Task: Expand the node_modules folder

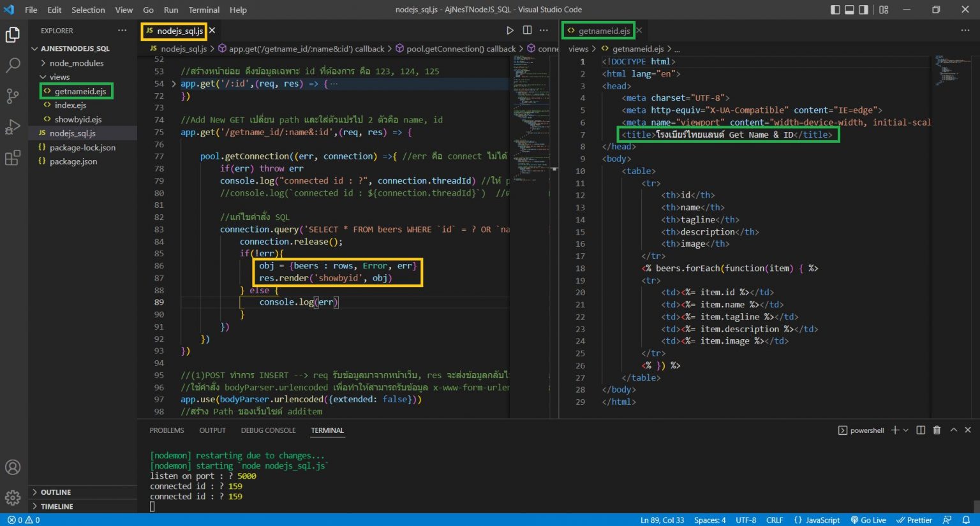Action: click(x=76, y=63)
